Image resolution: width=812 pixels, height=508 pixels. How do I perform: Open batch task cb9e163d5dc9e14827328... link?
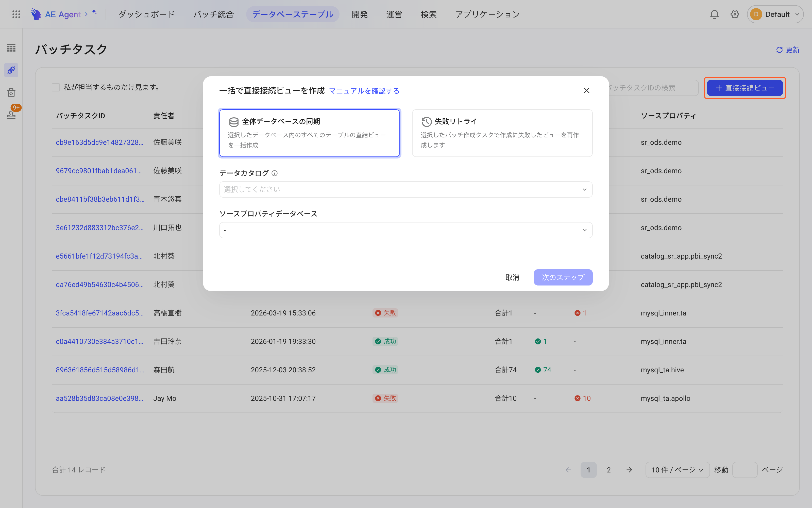pyautogui.click(x=100, y=142)
